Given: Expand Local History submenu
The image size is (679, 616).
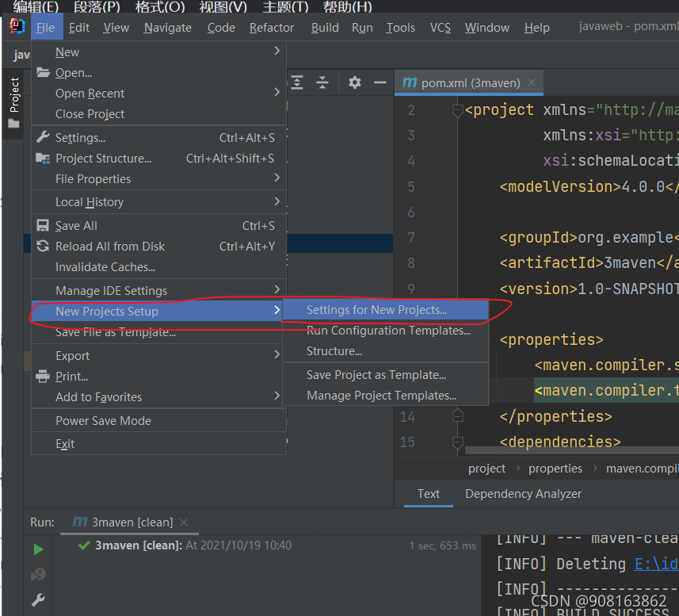Looking at the screenshot, I should click(277, 201).
